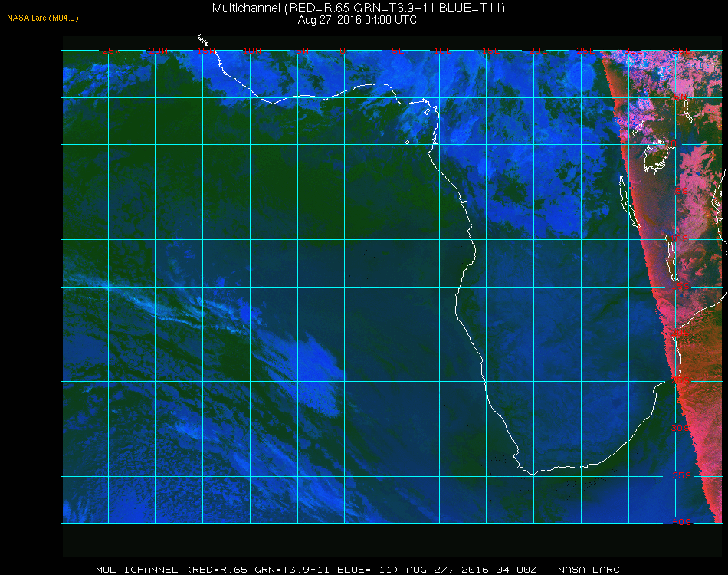Screen dimensions: 728x575
Task: Click the 15W longitude label
Action: (205, 51)
